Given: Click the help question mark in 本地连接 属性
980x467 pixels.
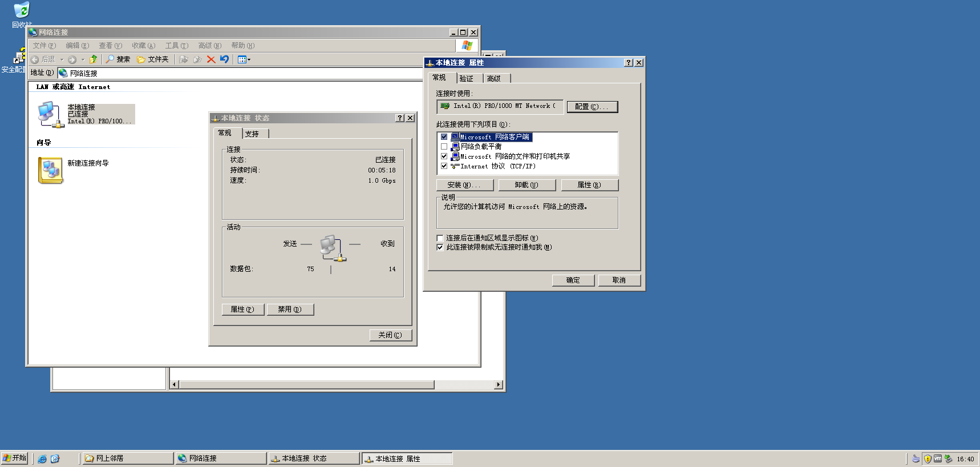Looking at the screenshot, I should point(629,63).
